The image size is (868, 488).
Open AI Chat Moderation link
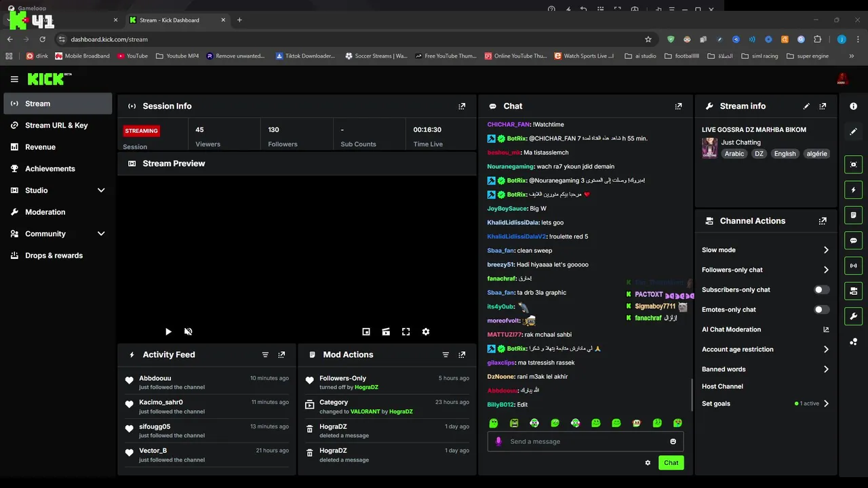766,329
